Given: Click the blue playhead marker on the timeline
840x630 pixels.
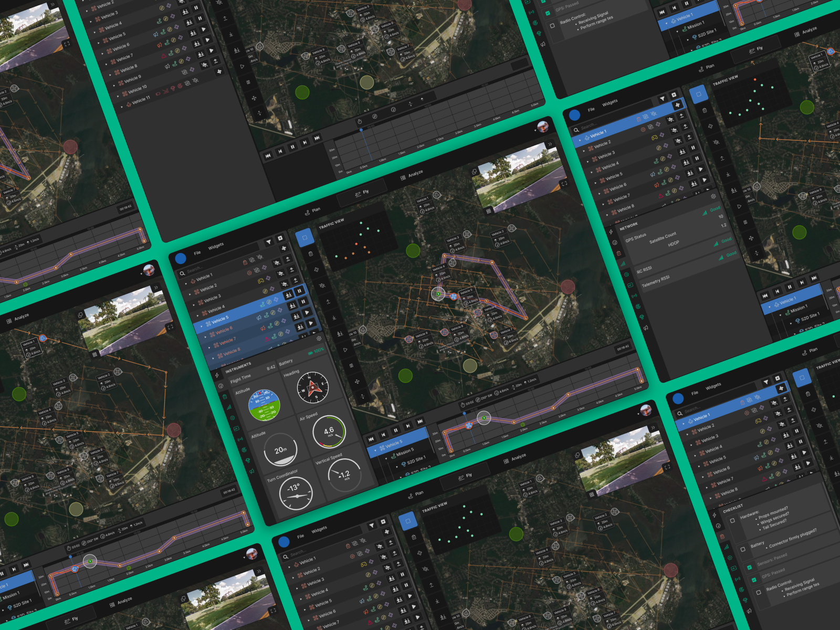Looking at the screenshot, I should point(464,413).
